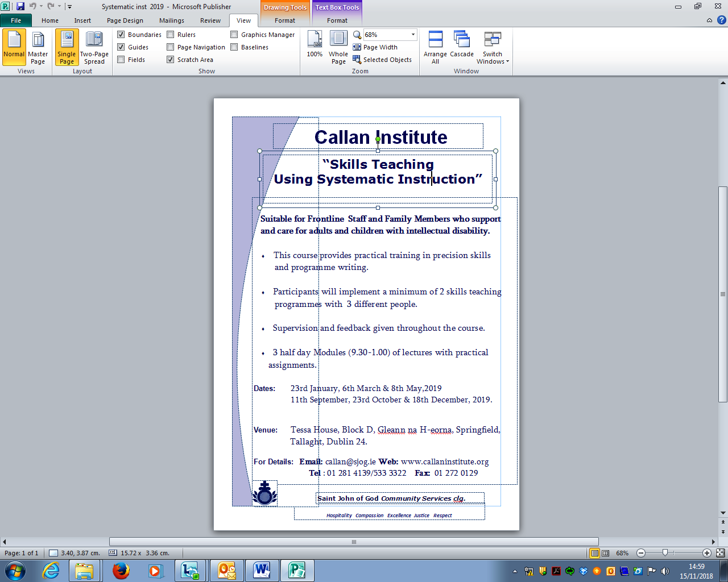Click the 68% zoom level in status bar
This screenshot has width=728, height=582.
[x=622, y=553]
